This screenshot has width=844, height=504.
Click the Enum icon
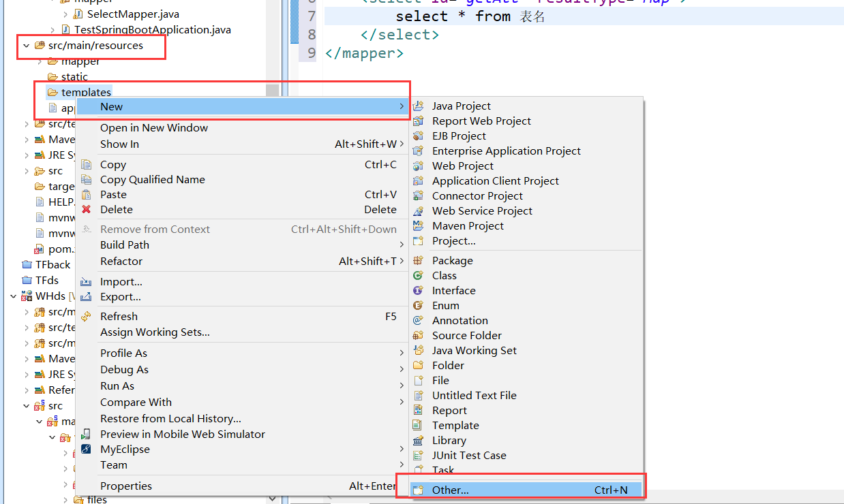[x=419, y=305]
